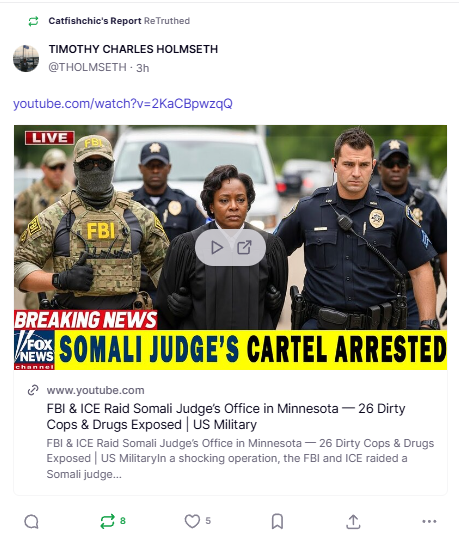Click the like count number 5

208,521
